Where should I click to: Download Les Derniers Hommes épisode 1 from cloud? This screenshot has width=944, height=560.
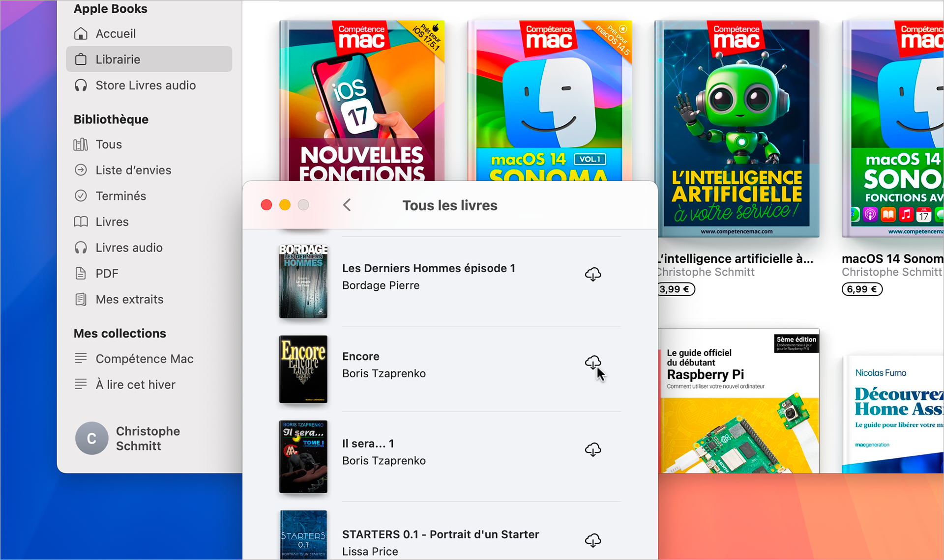[x=593, y=274]
